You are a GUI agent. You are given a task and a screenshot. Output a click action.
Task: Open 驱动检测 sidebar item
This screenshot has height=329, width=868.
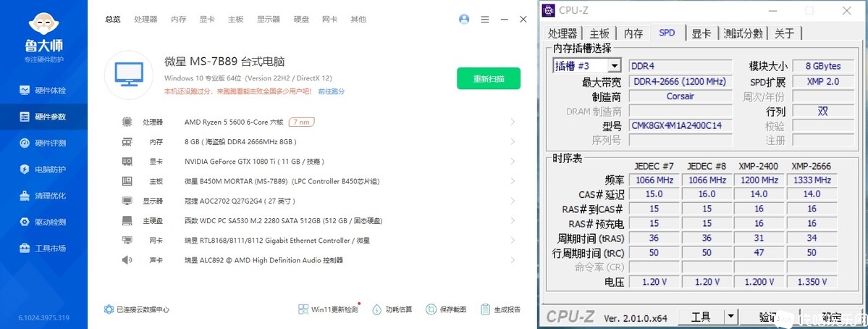[x=43, y=222]
